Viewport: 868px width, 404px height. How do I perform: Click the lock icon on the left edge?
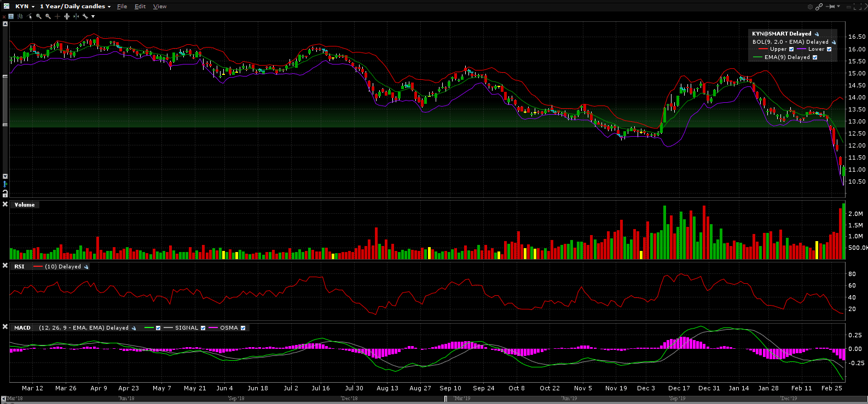pos(5,194)
